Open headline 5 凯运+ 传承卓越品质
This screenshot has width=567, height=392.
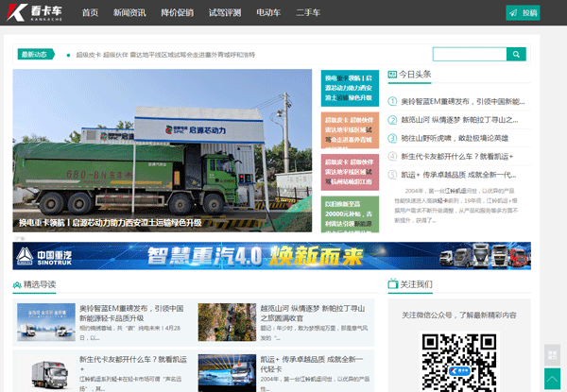tap(458, 175)
